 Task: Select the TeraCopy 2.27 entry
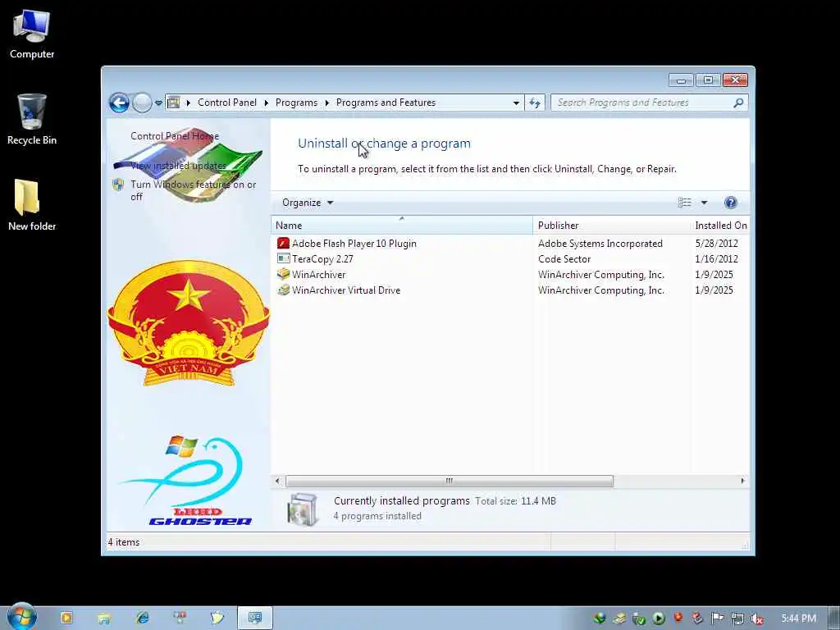(322, 258)
